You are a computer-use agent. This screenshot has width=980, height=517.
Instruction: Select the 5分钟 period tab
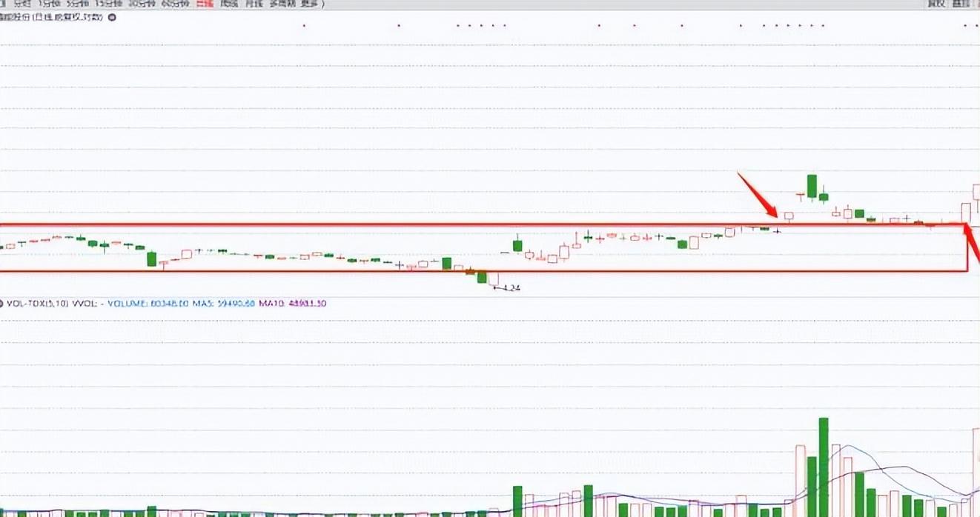pyautogui.click(x=78, y=4)
